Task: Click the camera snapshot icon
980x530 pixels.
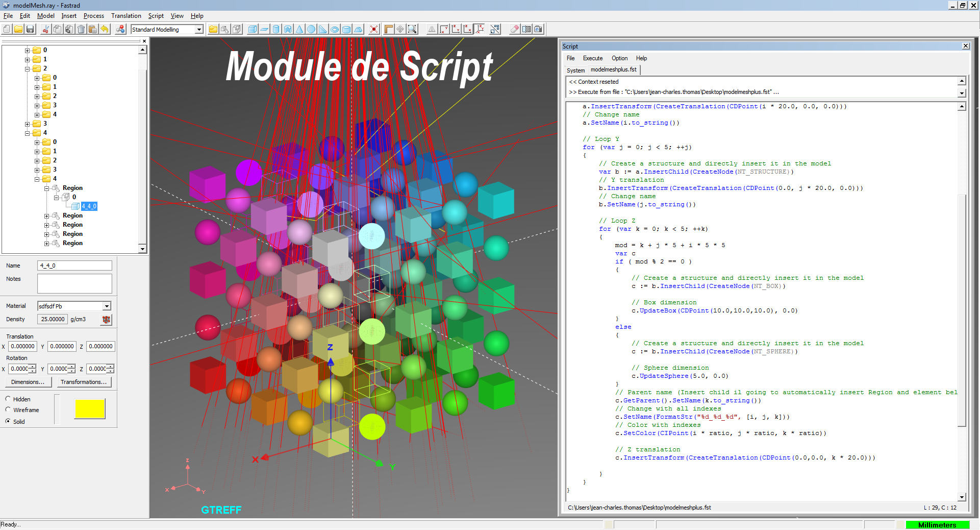Action: pyautogui.click(x=538, y=29)
